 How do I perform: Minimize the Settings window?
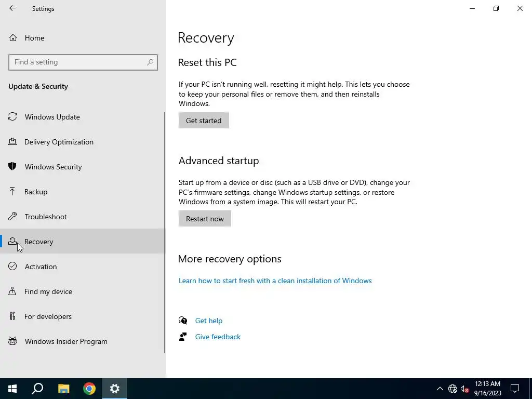(x=472, y=8)
